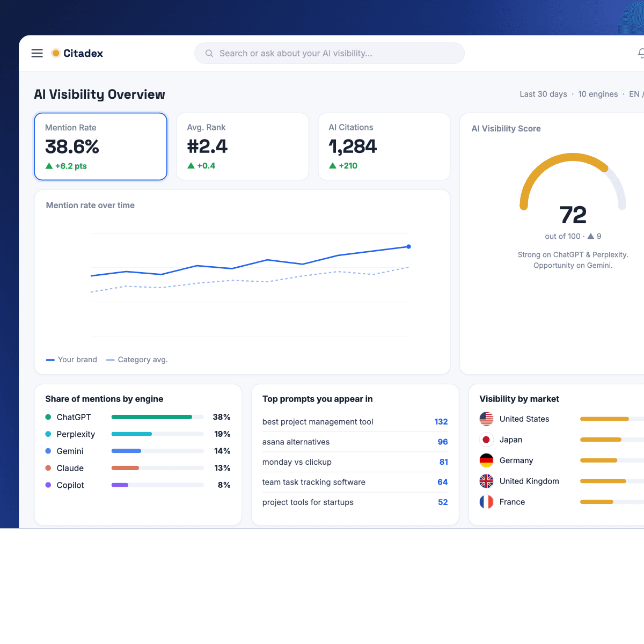Image resolution: width=644 pixels, height=644 pixels.
Task: Select the Mention Rate card
Action: pyautogui.click(x=101, y=147)
